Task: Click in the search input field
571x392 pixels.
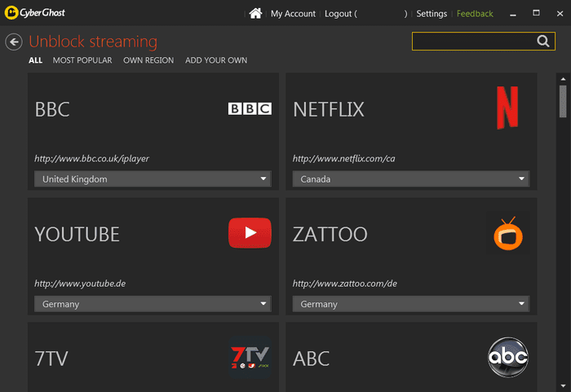Action: pyautogui.click(x=473, y=41)
